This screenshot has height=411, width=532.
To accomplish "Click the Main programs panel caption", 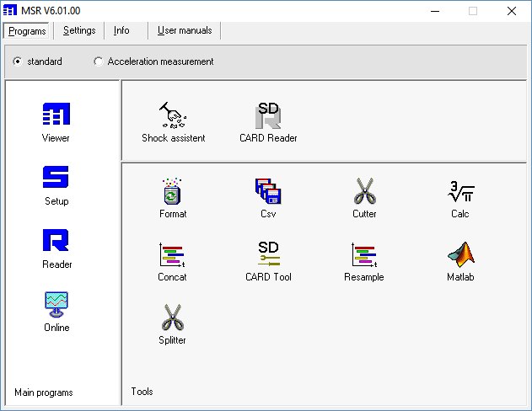I will click(44, 392).
